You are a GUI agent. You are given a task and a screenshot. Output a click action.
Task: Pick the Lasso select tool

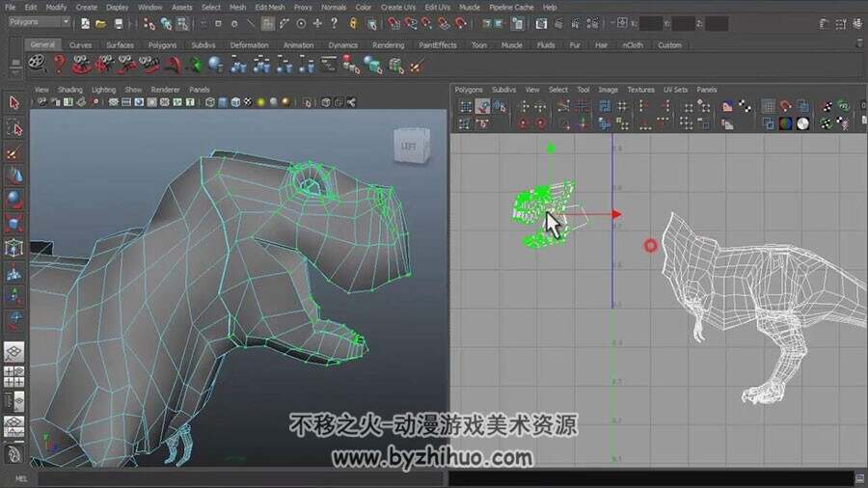(14, 129)
